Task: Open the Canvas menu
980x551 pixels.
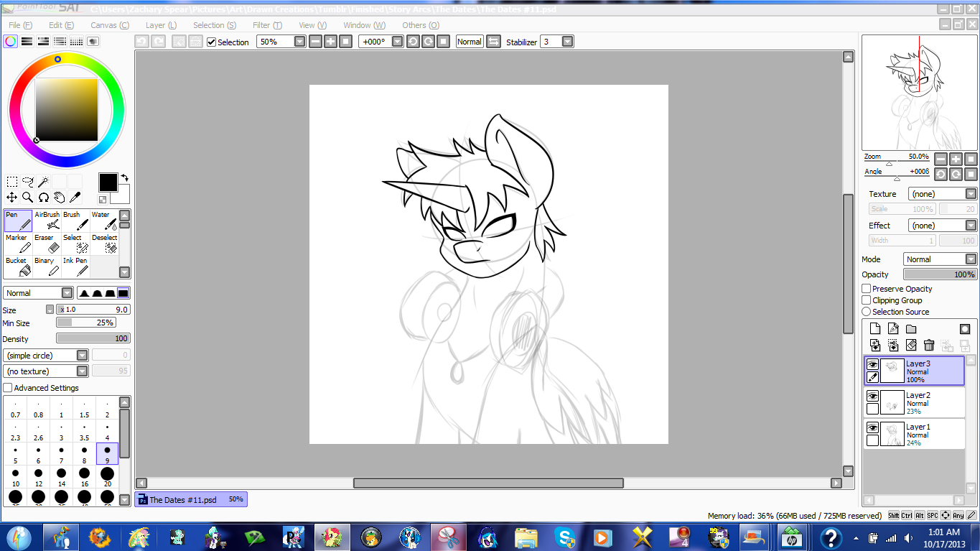Action: pos(110,25)
